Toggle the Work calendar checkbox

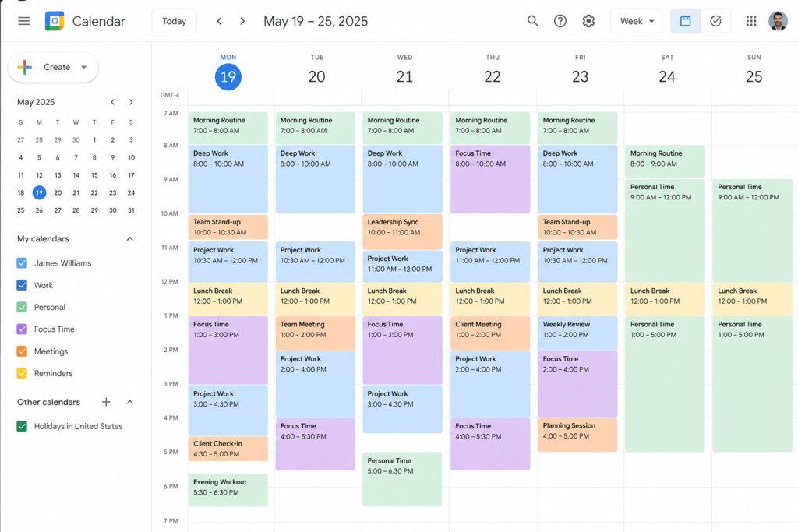(x=22, y=285)
